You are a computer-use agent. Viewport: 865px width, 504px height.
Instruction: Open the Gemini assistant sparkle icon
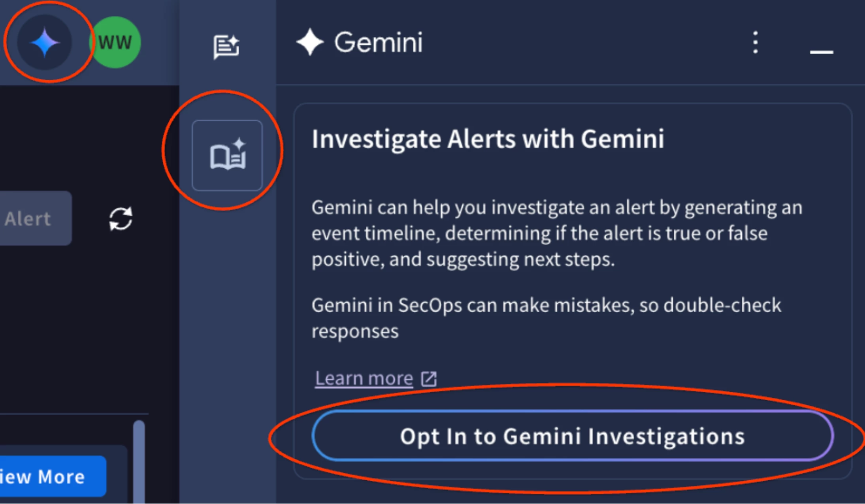tap(45, 41)
